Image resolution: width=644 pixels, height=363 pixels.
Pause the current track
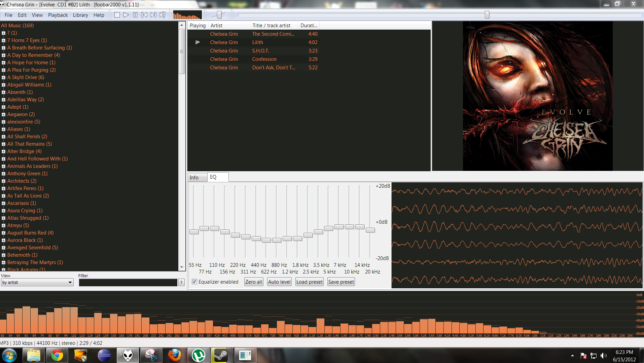[x=135, y=15]
